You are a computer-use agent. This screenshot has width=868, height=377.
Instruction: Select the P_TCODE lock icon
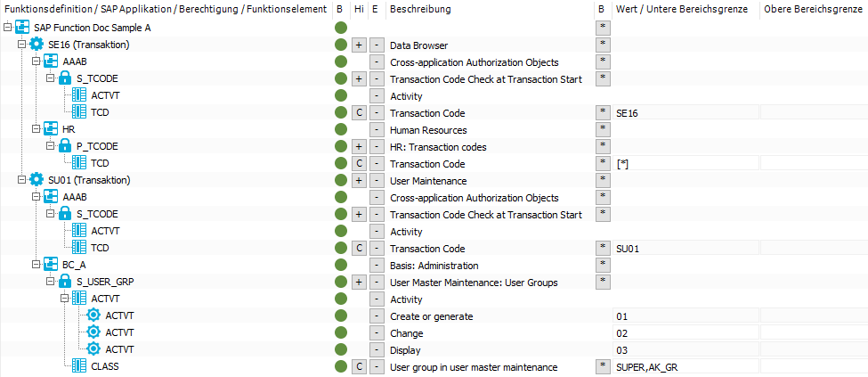tap(65, 146)
